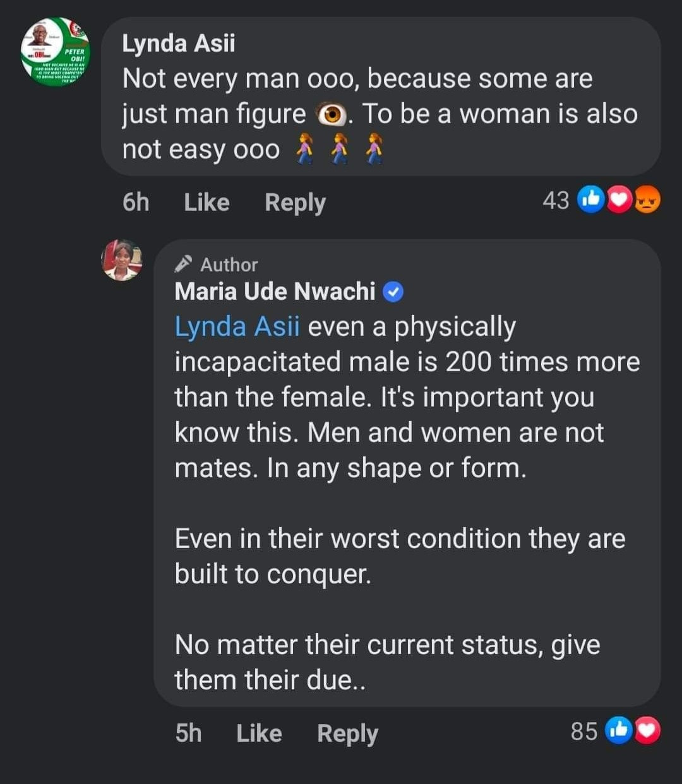Click the blue thumbs-up reaction beside 43
The height and width of the screenshot is (784, 682).
coord(591,200)
